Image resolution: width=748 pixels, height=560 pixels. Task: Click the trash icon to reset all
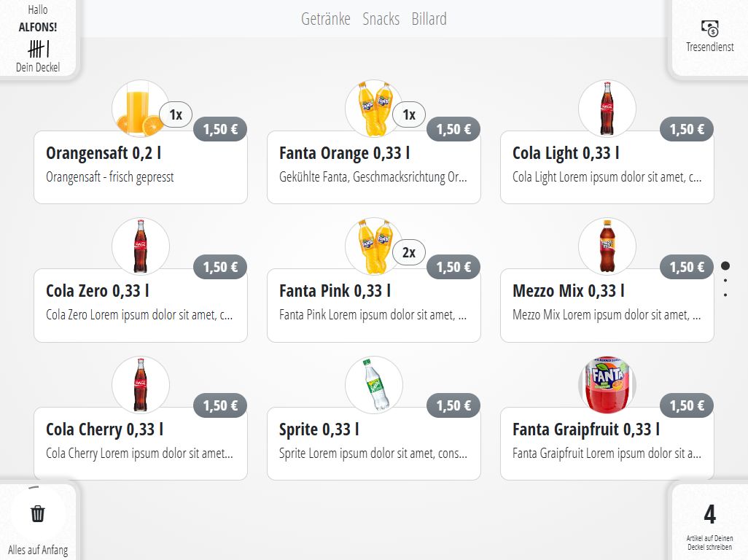point(38,514)
